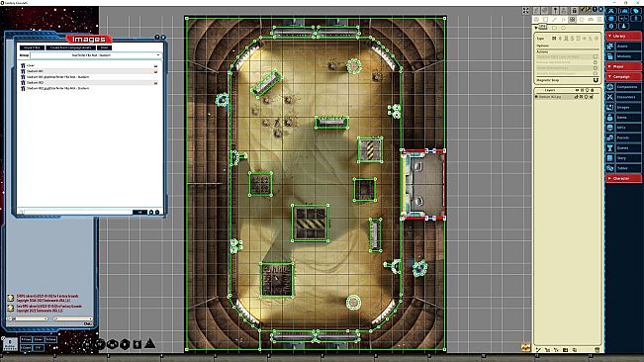
Task: Expand the Player sidebar section
Action: point(624,66)
